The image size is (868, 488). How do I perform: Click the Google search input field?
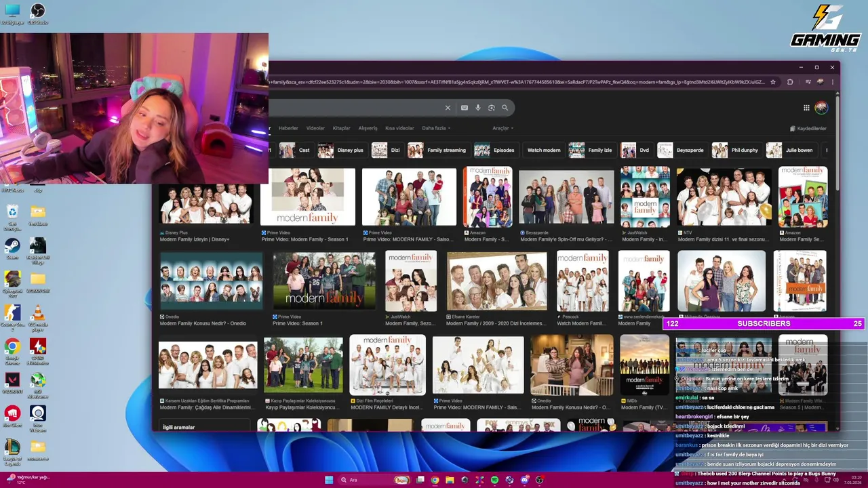[x=355, y=108]
